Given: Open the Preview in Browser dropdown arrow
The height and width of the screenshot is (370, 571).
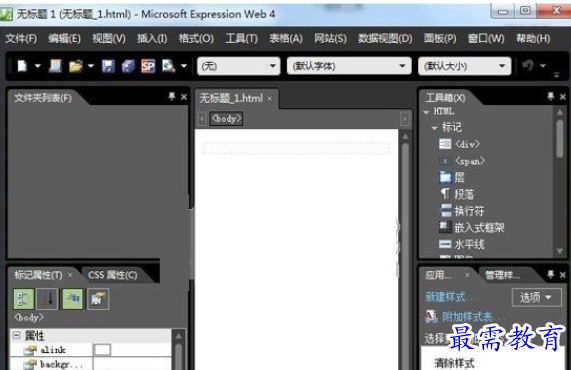Looking at the screenshot, I should (x=184, y=66).
